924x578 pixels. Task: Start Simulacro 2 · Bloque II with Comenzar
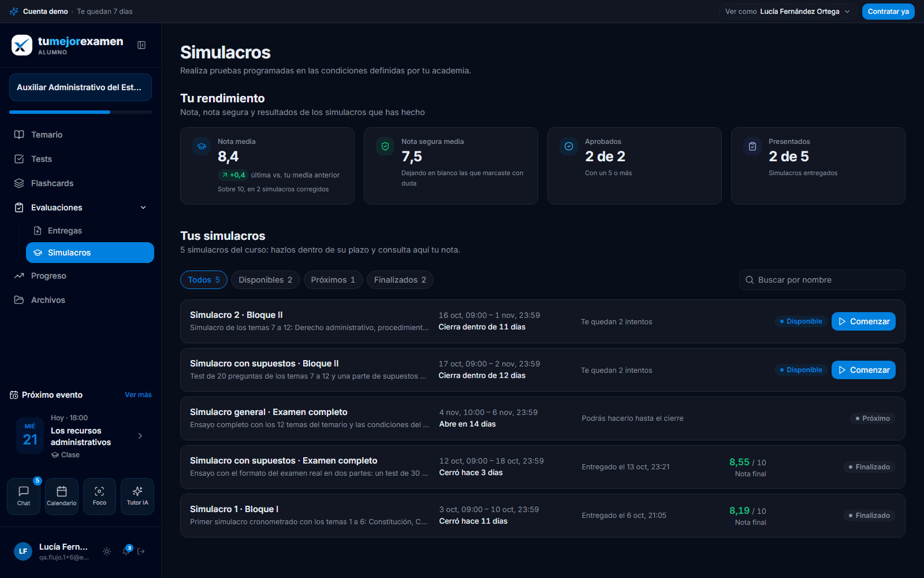[x=863, y=321]
